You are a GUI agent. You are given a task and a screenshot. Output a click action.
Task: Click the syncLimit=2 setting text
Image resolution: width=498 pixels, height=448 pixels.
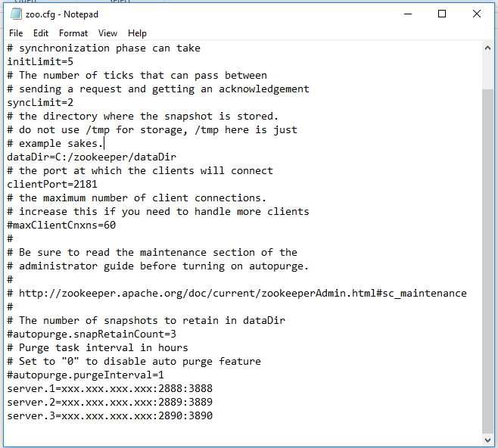click(x=40, y=103)
